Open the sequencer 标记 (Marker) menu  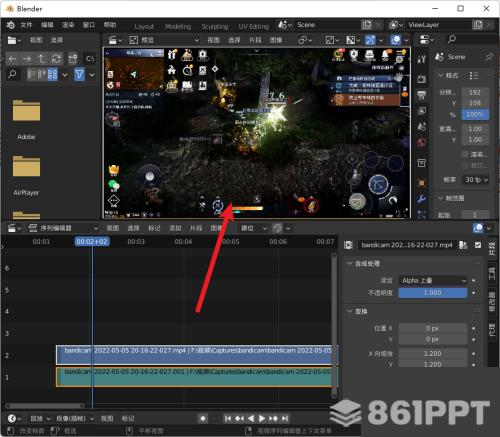pos(154,228)
